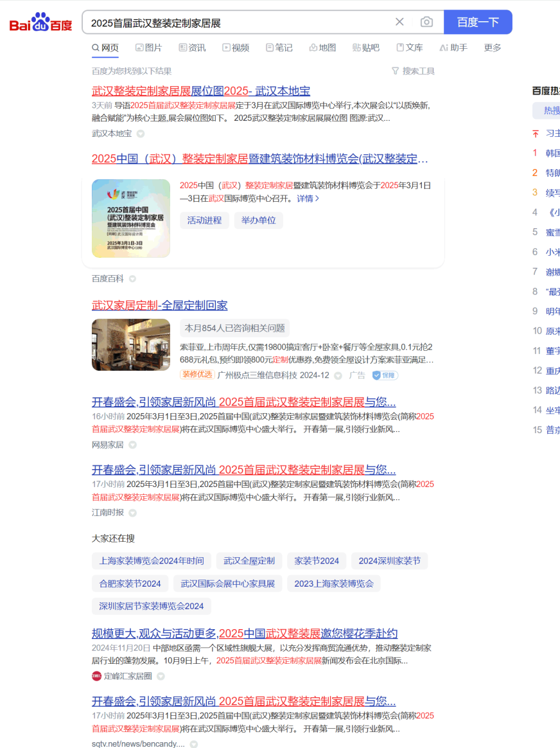Screen dimensions: 560x748
Task: Select the 网页 tab
Action: click(x=105, y=48)
